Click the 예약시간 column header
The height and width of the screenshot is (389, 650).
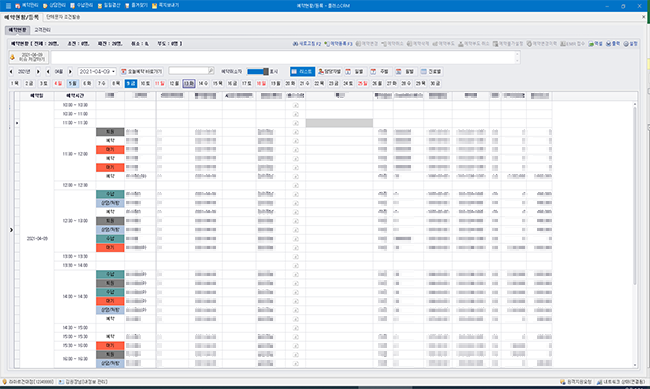tap(75, 96)
